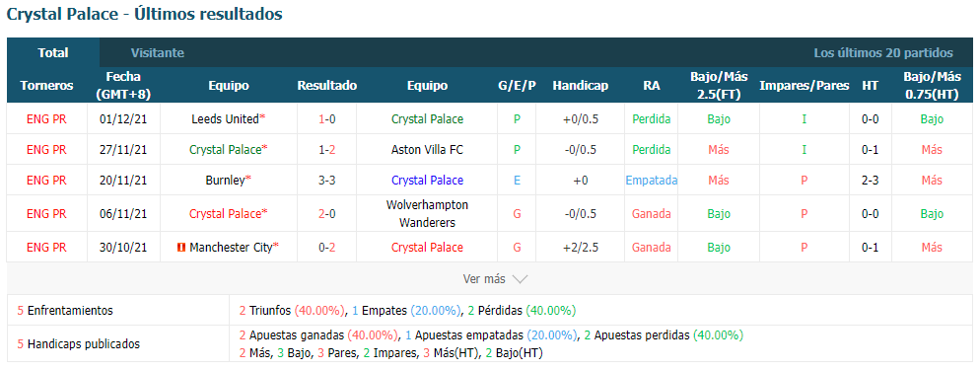Click the 0-2 result at Manchester City
The width and height of the screenshot is (980, 370).
[327, 248]
